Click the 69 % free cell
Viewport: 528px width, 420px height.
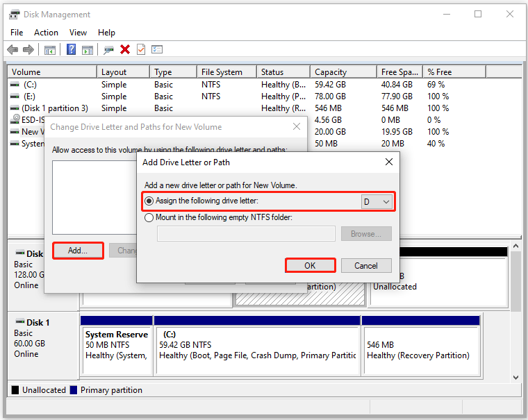pyautogui.click(x=436, y=85)
